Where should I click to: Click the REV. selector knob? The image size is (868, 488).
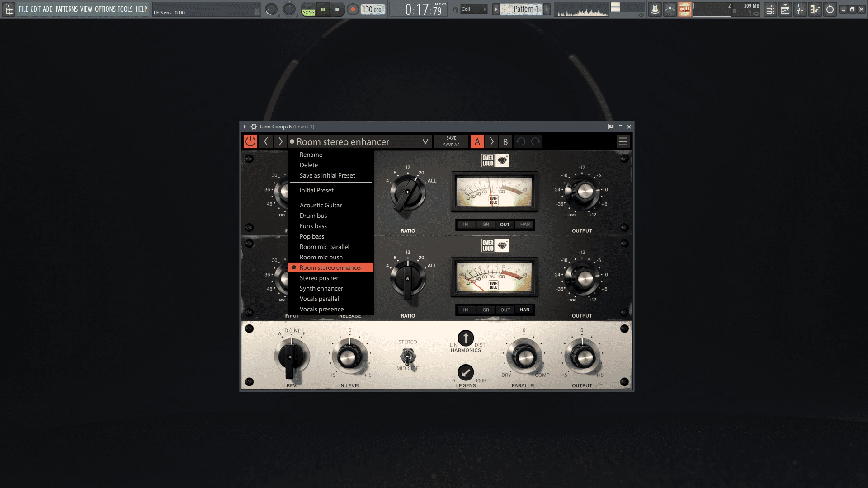click(291, 358)
